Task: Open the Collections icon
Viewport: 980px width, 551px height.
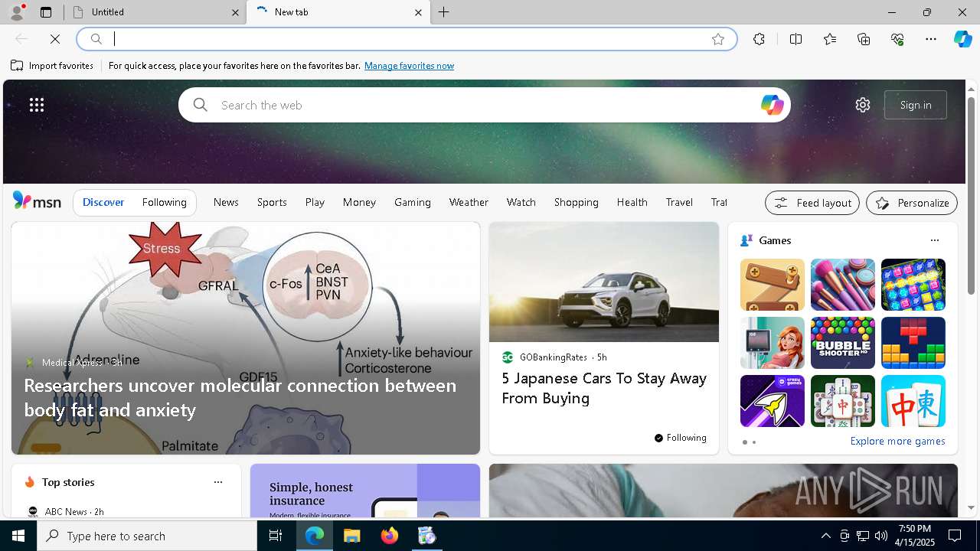Action: 864,39
